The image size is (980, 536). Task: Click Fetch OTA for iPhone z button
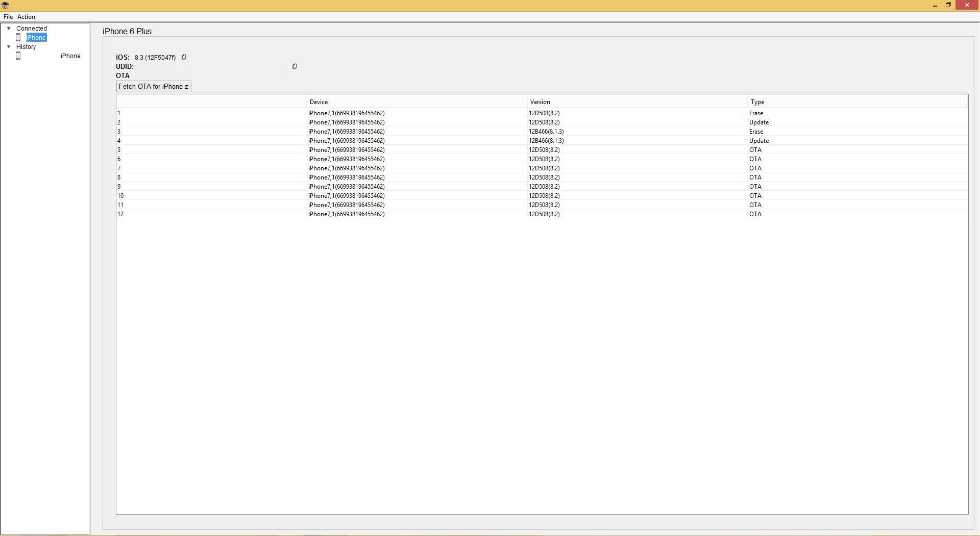(154, 86)
